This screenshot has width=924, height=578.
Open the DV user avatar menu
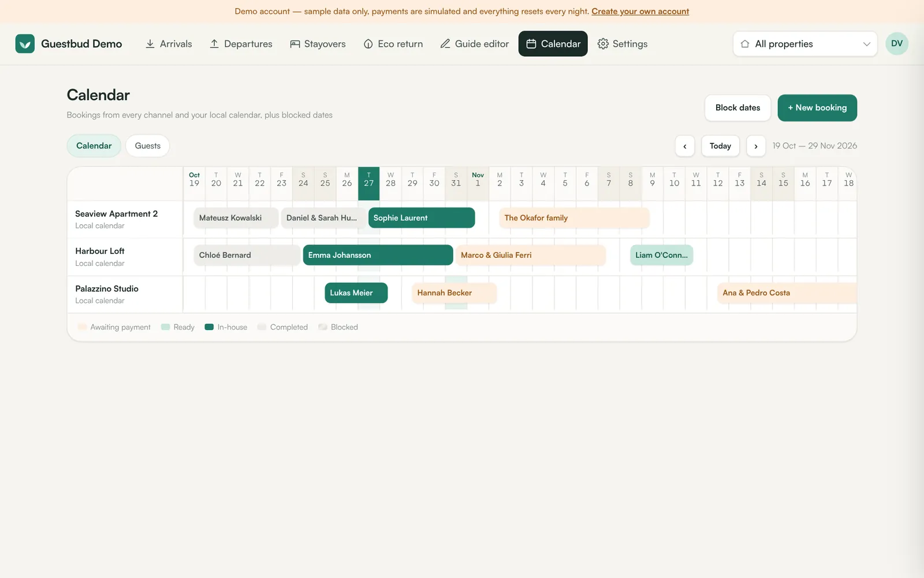pyautogui.click(x=897, y=43)
